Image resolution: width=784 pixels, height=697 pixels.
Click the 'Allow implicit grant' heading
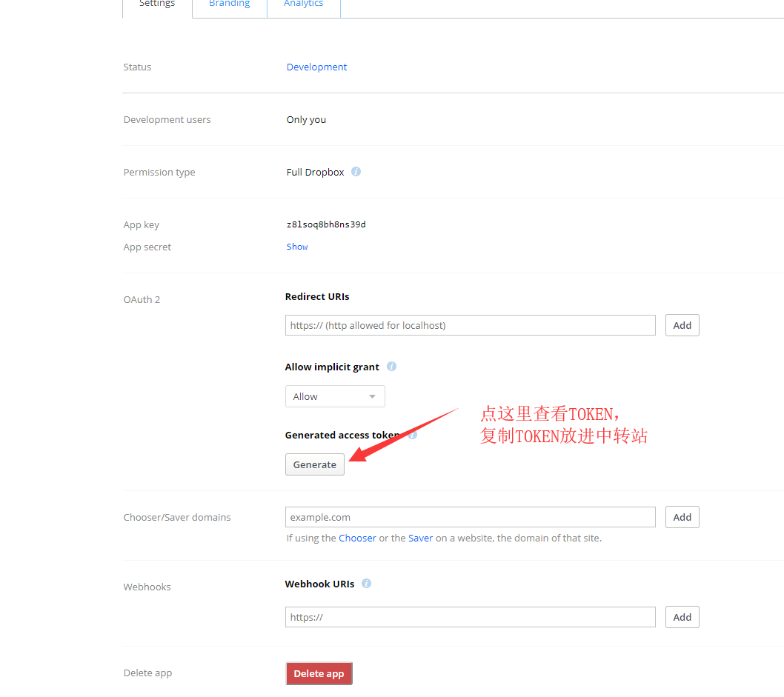click(x=332, y=367)
